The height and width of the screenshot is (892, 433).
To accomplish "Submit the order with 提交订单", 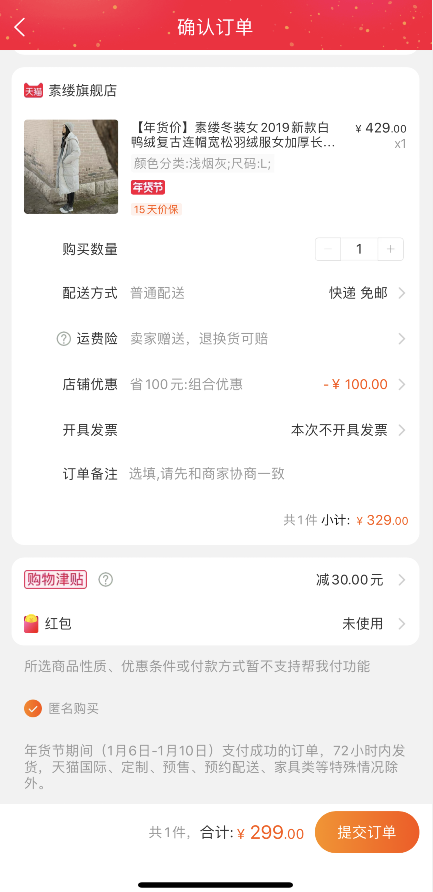I will coord(367,832).
